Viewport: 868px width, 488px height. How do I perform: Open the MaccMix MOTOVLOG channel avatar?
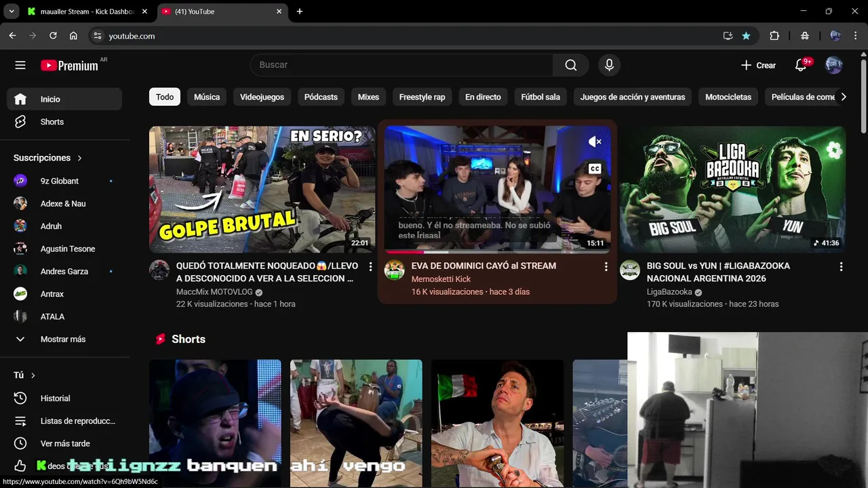click(x=159, y=270)
